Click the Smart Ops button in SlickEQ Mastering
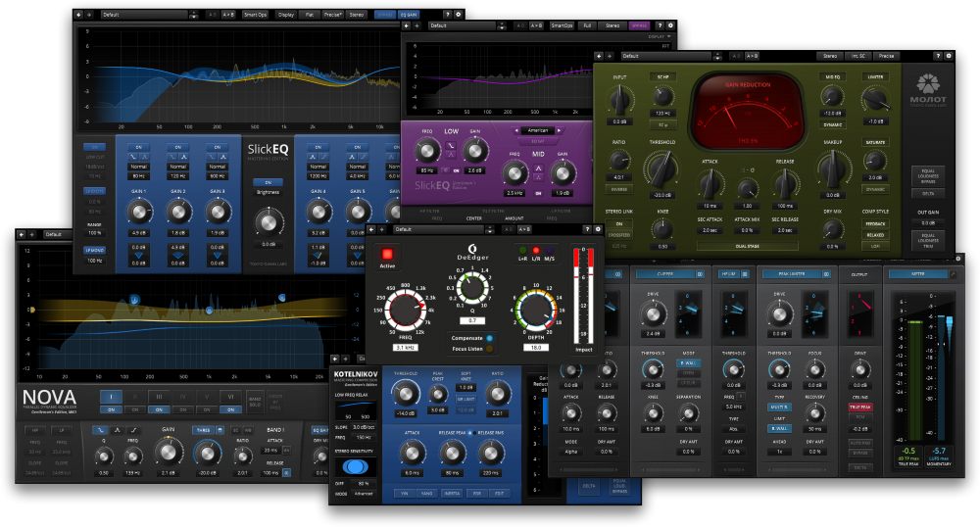 256,15
